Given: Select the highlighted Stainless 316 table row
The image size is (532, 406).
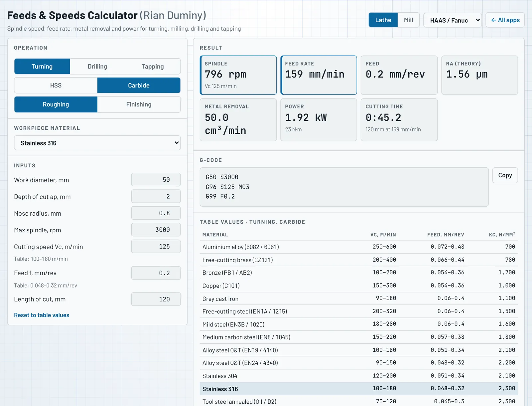Looking at the screenshot, I should click(359, 389).
